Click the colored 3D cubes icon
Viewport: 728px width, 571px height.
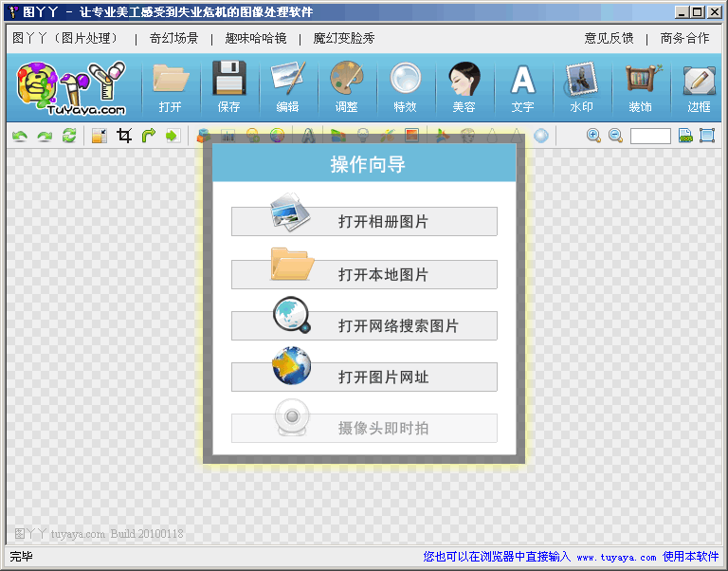click(204, 136)
